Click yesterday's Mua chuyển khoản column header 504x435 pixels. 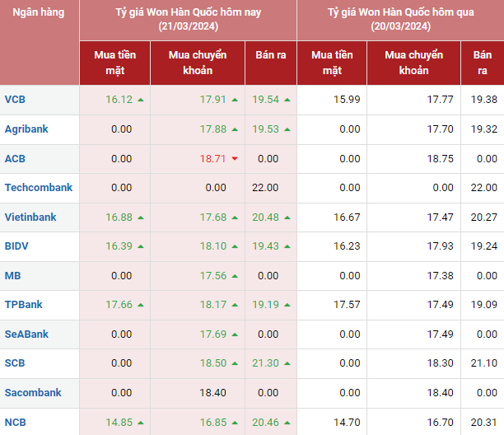point(414,63)
